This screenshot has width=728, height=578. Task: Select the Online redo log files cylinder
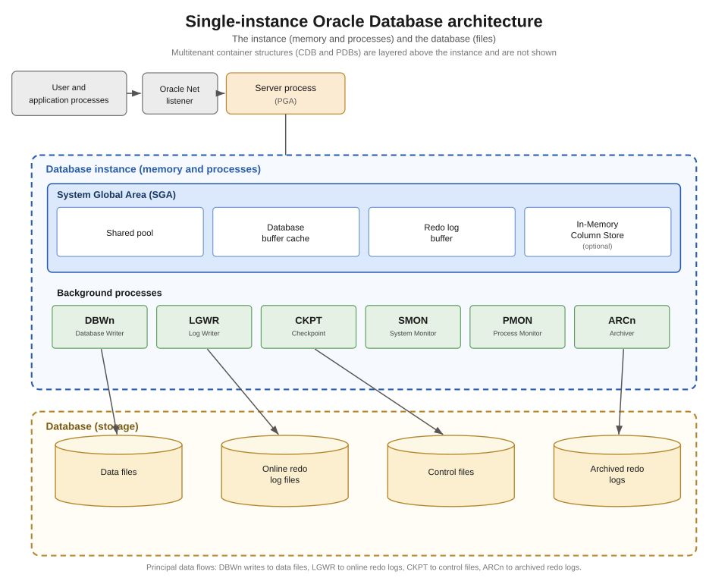[x=284, y=471]
